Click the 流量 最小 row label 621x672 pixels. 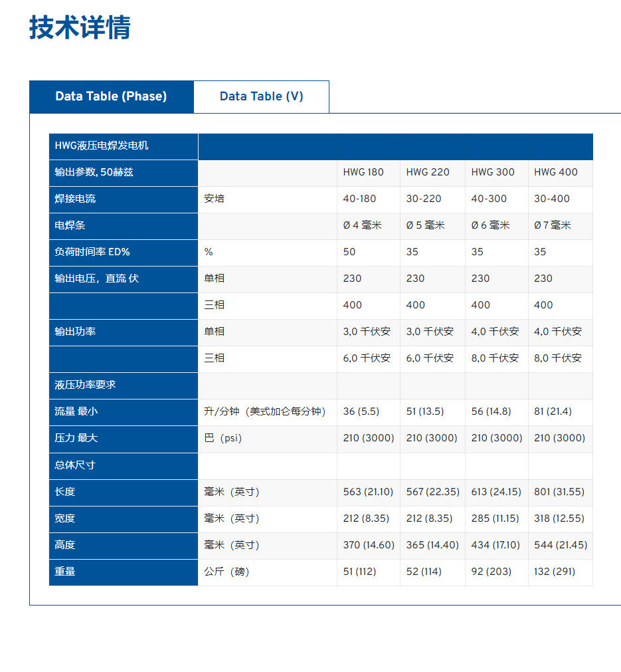[x=76, y=411]
